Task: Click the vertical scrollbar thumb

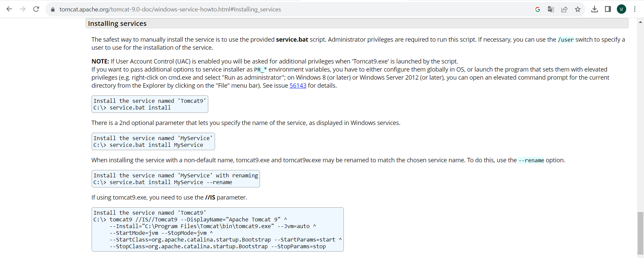Action: point(640,233)
